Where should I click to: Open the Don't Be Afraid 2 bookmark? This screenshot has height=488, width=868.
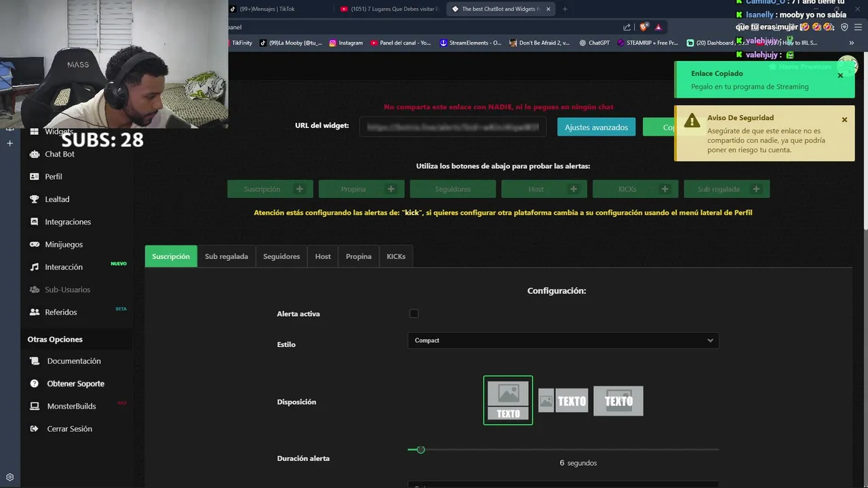pos(539,43)
